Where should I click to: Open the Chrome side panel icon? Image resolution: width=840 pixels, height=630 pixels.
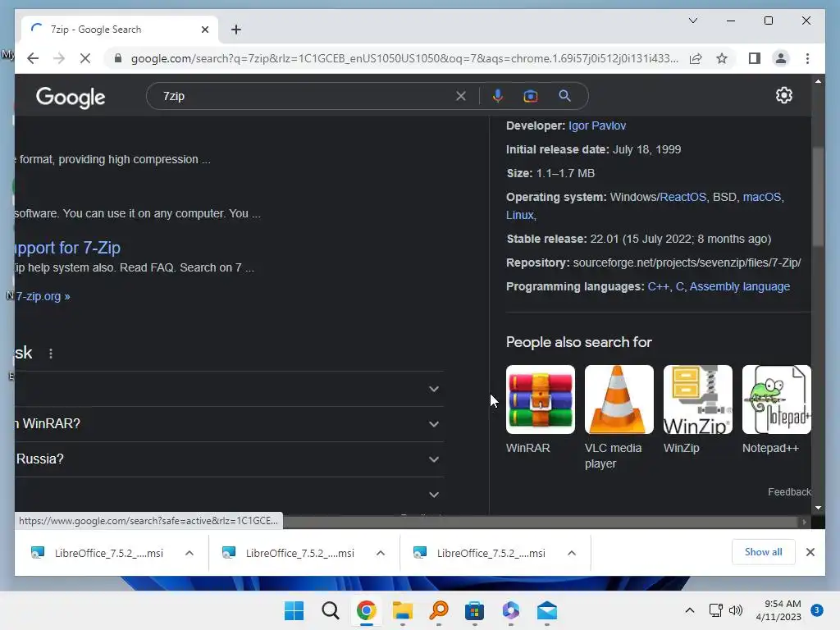(x=755, y=58)
